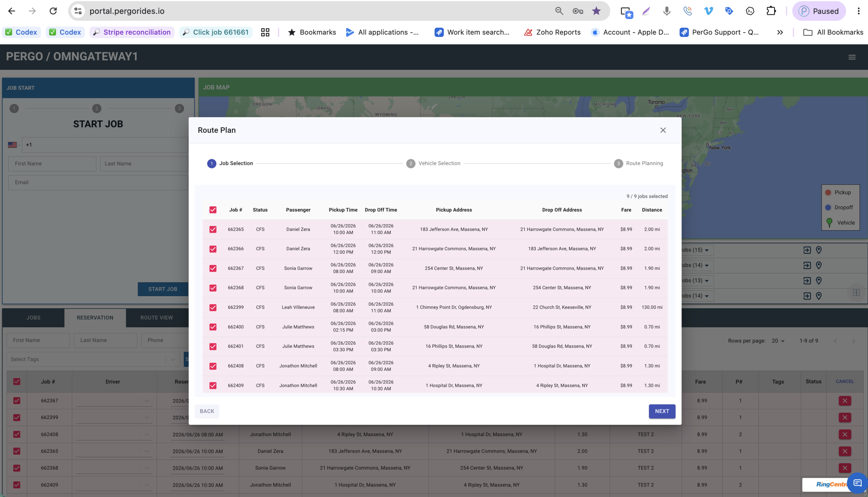Click the map pin icon beside Jobs (15)

pyautogui.click(x=818, y=250)
